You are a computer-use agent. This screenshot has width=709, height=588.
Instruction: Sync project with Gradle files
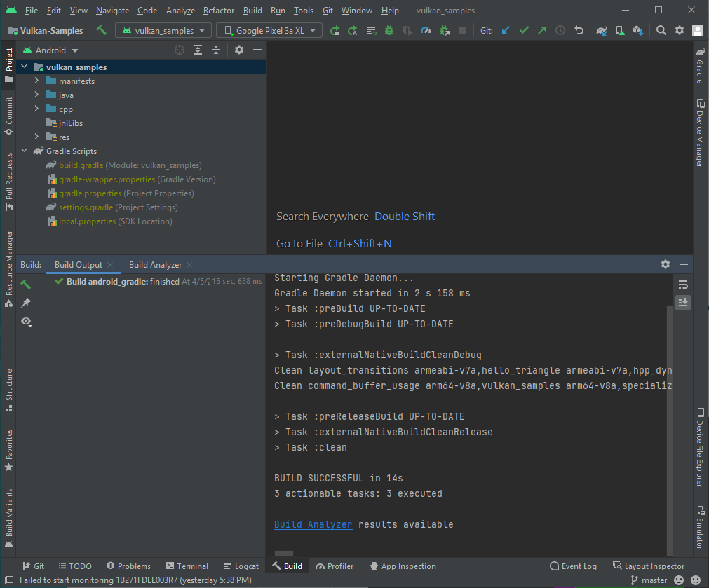[602, 31]
